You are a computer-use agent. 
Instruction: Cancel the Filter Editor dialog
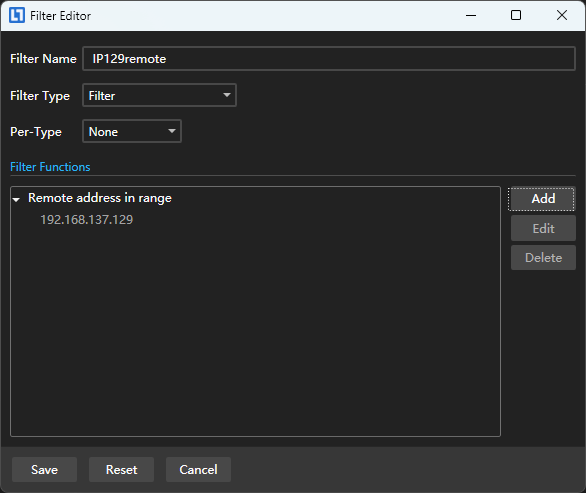[198, 469]
